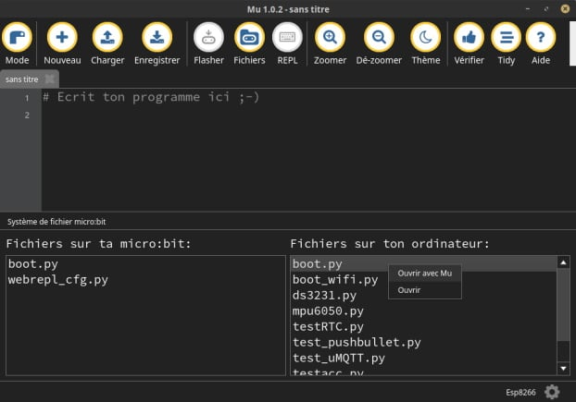
Task: Open Aide help
Action: pos(541,37)
